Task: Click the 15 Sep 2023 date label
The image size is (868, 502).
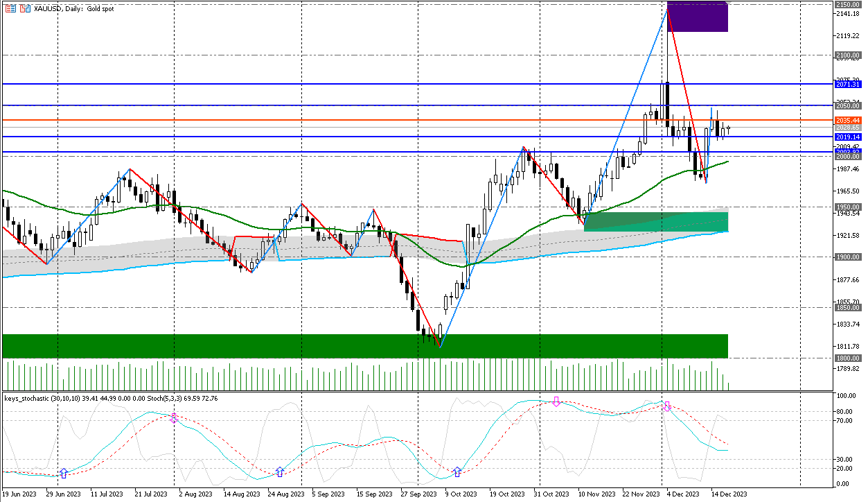Action: [374, 494]
